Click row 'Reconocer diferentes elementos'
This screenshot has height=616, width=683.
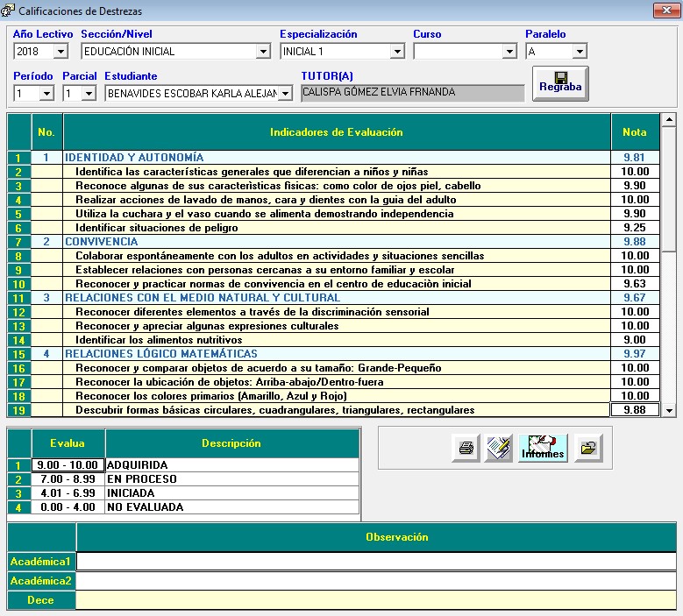pyautogui.click(x=337, y=312)
